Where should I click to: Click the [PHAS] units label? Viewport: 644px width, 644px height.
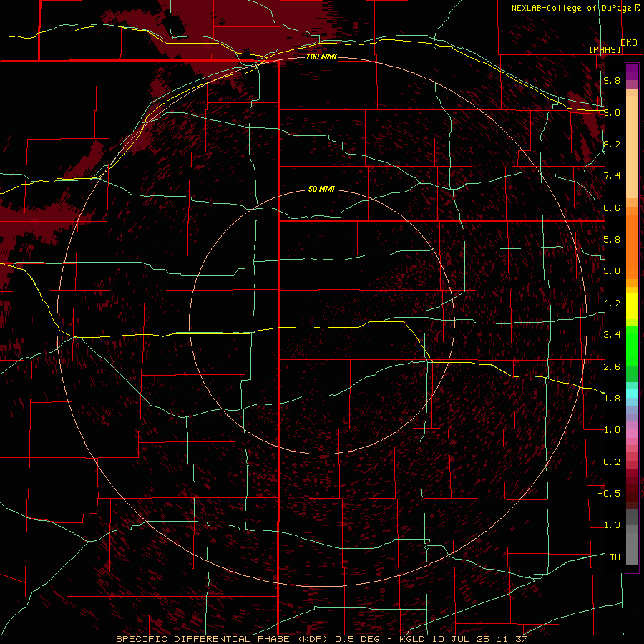pos(605,49)
